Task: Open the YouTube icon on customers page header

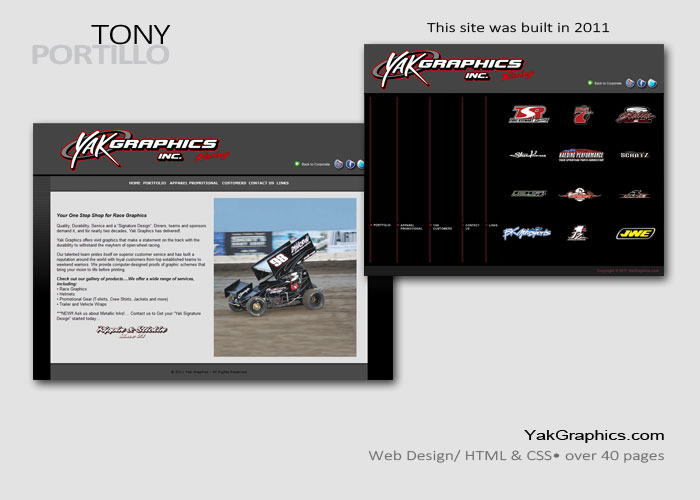Action: pyautogui.click(x=630, y=83)
